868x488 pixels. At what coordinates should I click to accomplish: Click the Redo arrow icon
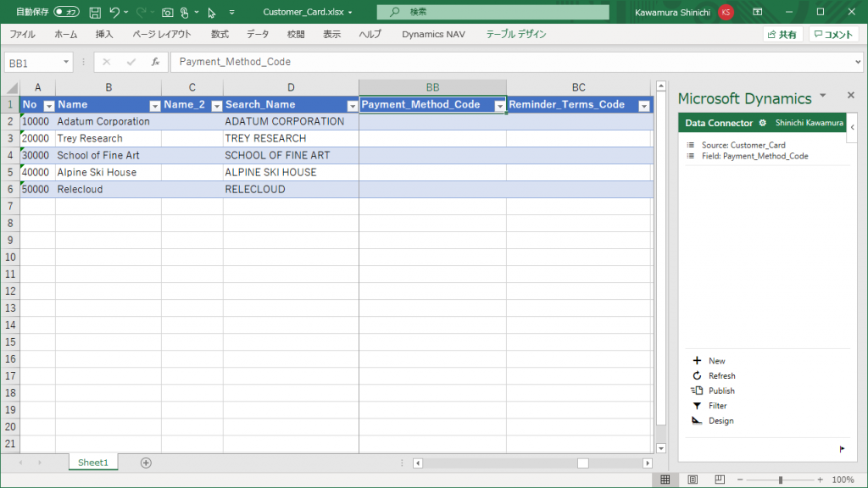(142, 12)
